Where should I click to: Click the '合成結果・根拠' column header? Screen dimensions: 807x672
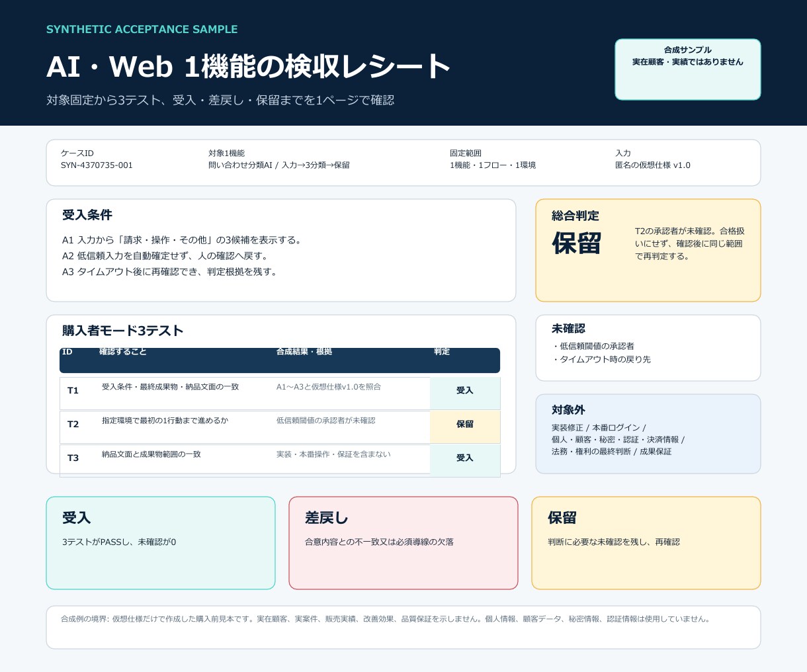click(304, 352)
